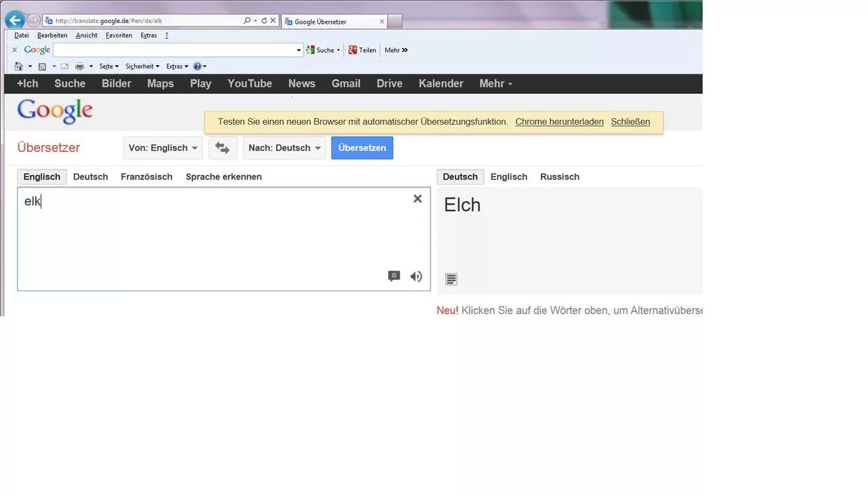Open +Ich in Google navigation bar
Image resolution: width=868 pixels, height=496 pixels.
pos(28,83)
